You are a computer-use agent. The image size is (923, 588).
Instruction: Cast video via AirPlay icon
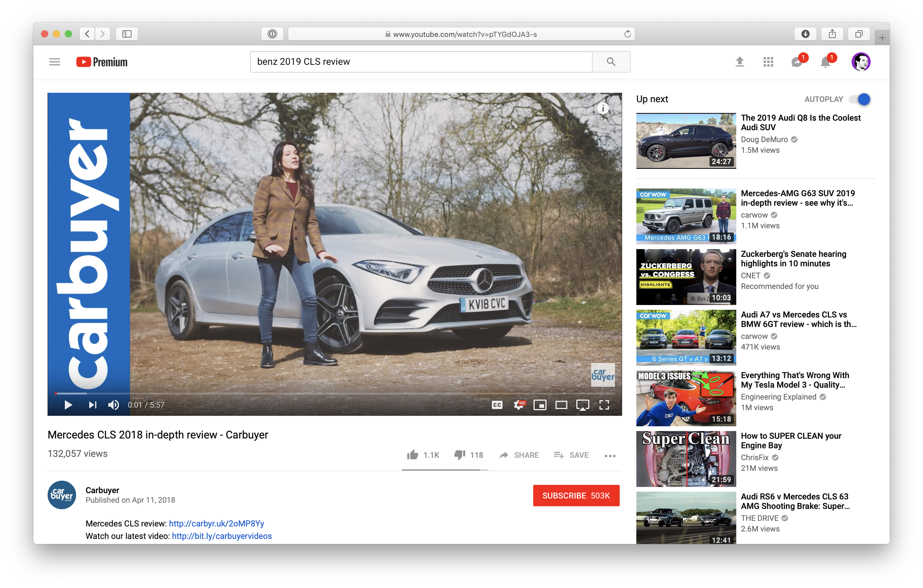pyautogui.click(x=583, y=405)
